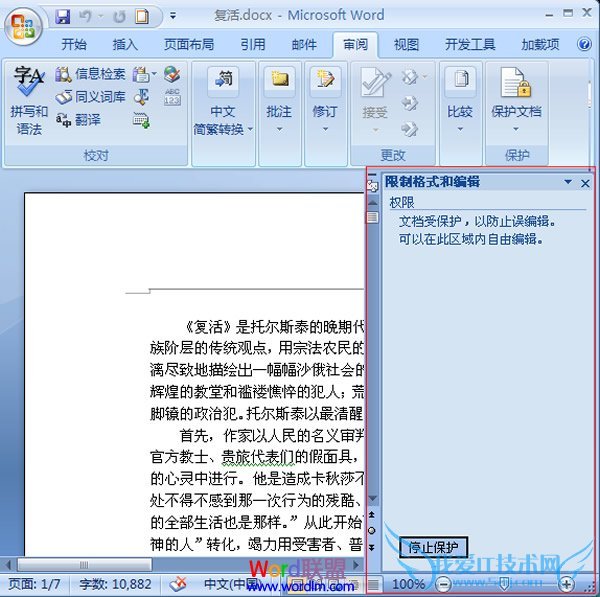Click the vertical scrollbar down arrow
The image size is (600, 597).
click(x=373, y=498)
